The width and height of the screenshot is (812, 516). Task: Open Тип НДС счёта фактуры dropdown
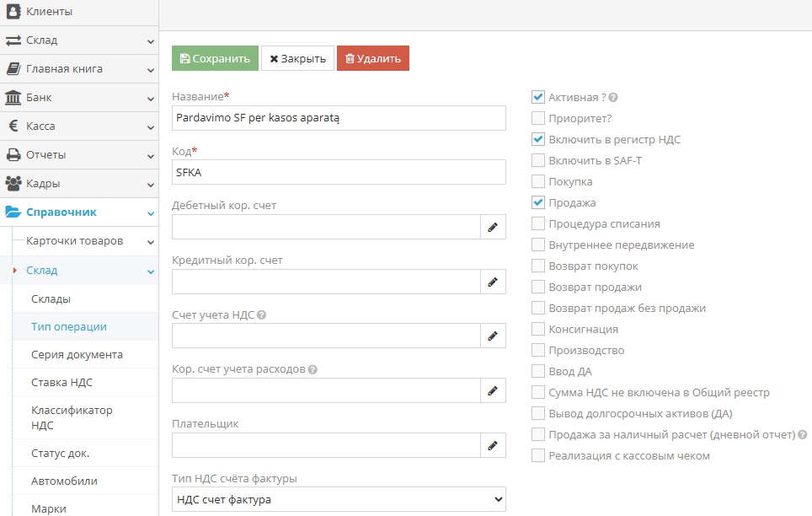[x=339, y=500]
